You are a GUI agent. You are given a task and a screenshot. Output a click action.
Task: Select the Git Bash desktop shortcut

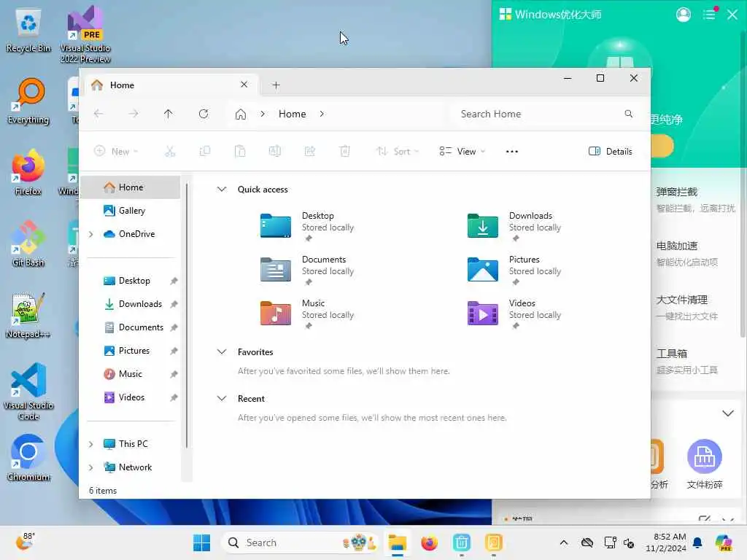(28, 244)
